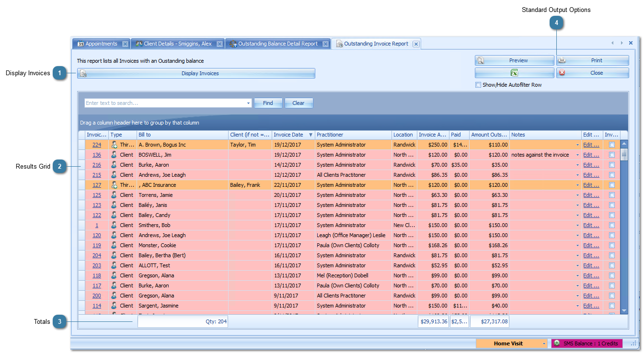Viewport: 644px width, 354px height.
Task: Click the vertical scrollbar thumb of grid
Action: point(624,154)
